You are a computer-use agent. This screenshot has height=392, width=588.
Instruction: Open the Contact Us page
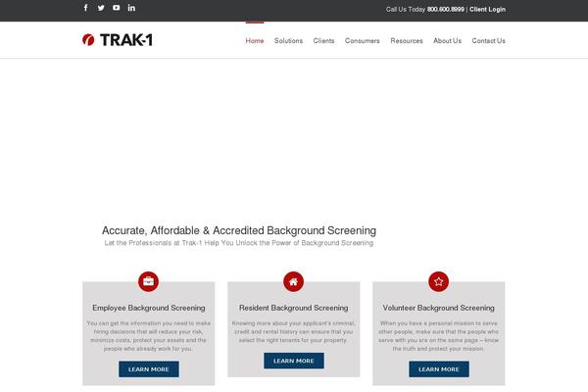(489, 40)
